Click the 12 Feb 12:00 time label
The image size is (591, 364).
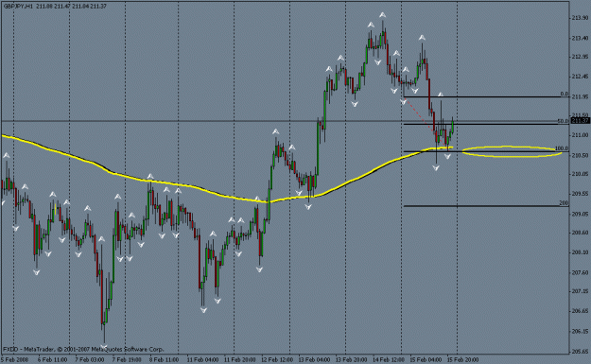coord(277,359)
